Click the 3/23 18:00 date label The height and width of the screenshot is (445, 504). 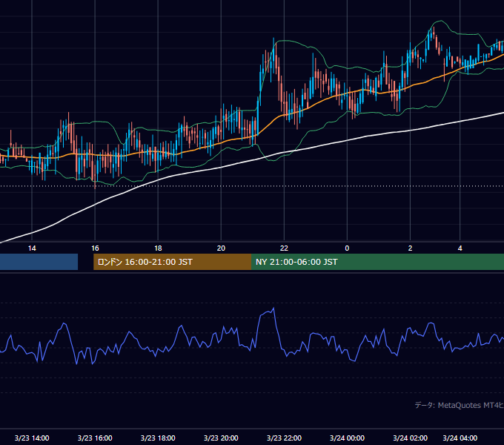click(x=158, y=438)
